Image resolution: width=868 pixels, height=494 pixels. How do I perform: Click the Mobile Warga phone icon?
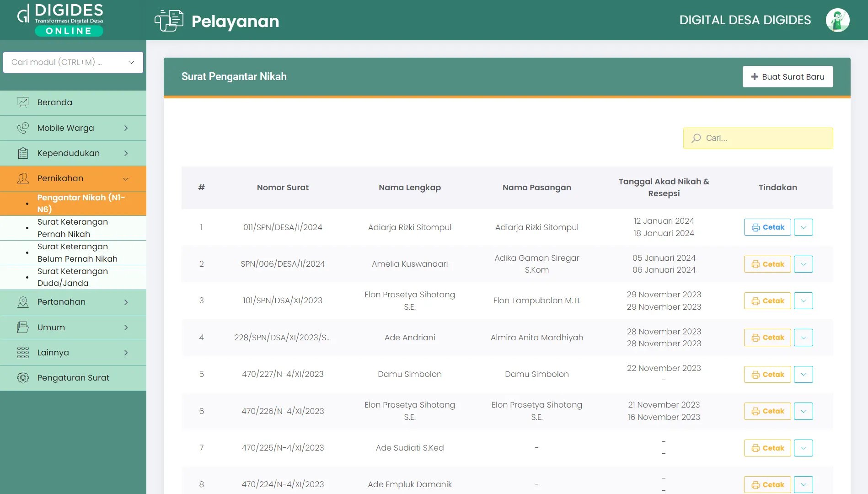[x=23, y=128]
